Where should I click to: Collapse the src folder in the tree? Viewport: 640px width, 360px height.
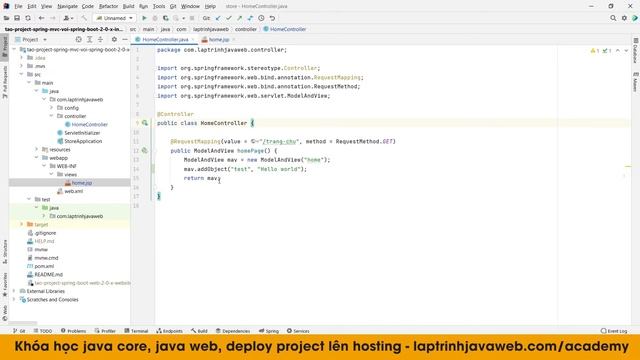[21, 74]
